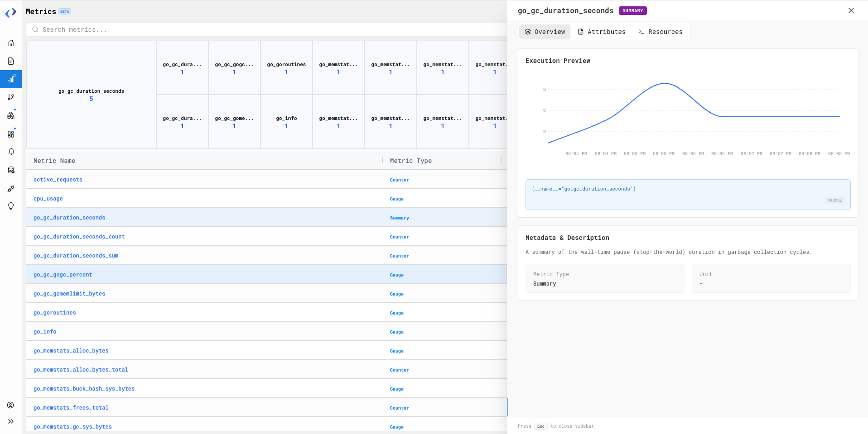The image size is (868, 434).
Task: Select the Metrics bar-chart sidebar icon
Action: pyautogui.click(x=11, y=79)
